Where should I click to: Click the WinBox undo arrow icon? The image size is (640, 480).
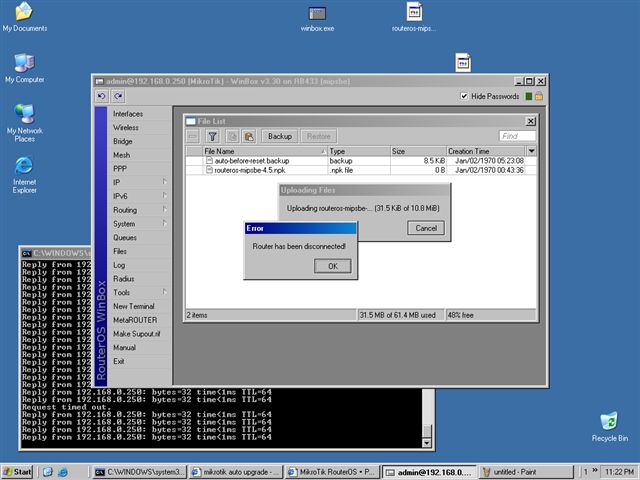[x=102, y=96]
